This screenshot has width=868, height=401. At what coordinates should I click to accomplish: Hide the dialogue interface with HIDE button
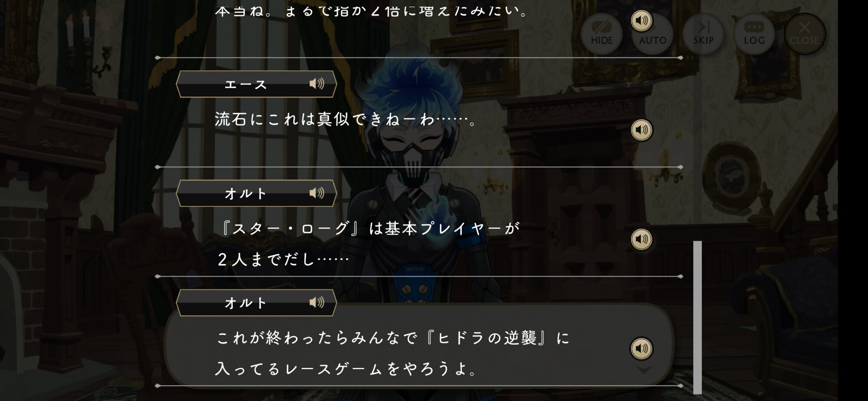602,34
